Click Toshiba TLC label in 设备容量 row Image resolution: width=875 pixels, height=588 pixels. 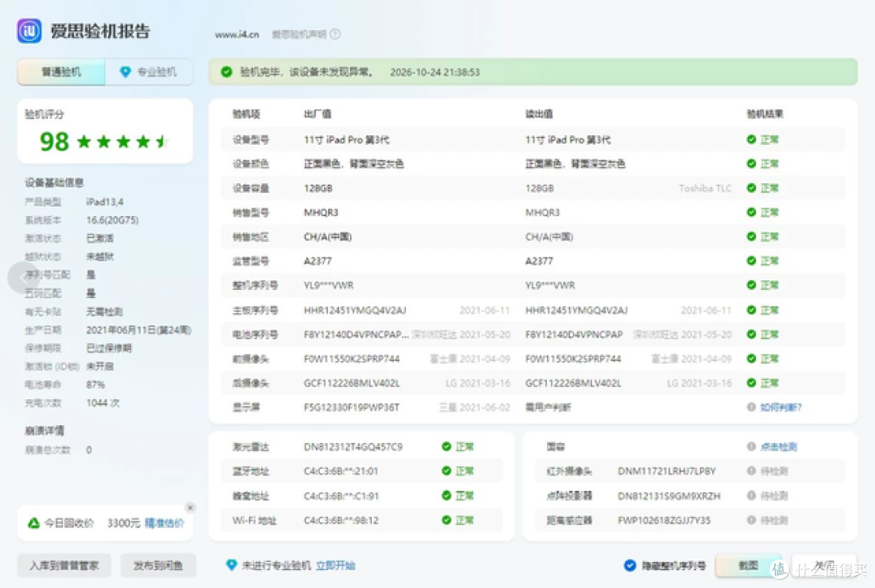[705, 188]
